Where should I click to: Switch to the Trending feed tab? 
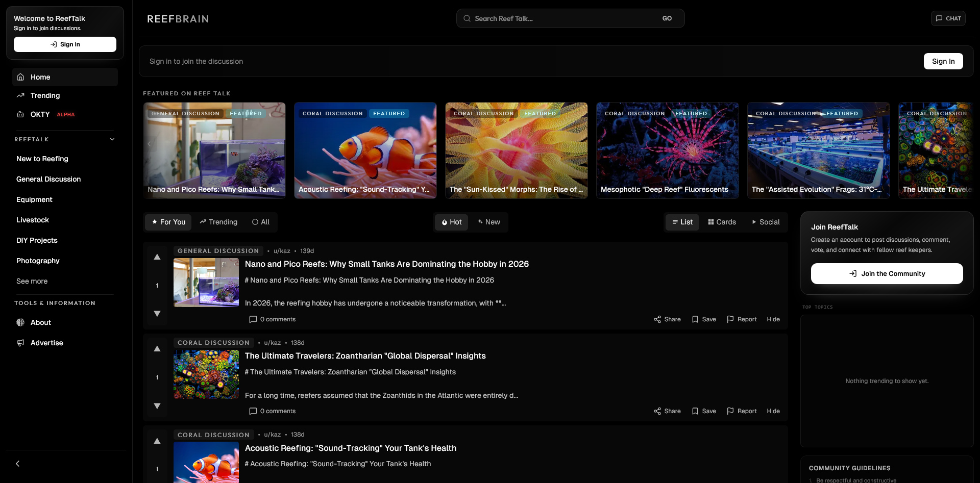218,222
